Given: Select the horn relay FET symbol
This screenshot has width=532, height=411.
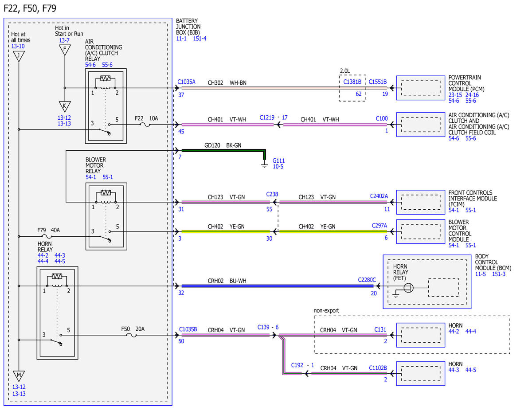Looking at the screenshot, I should coord(409,288).
